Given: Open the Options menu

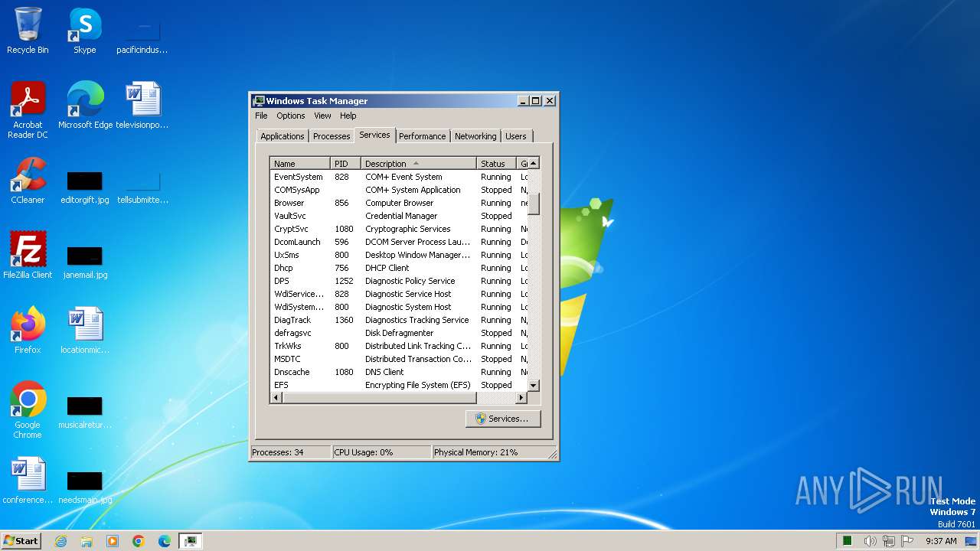Looking at the screenshot, I should (x=291, y=116).
